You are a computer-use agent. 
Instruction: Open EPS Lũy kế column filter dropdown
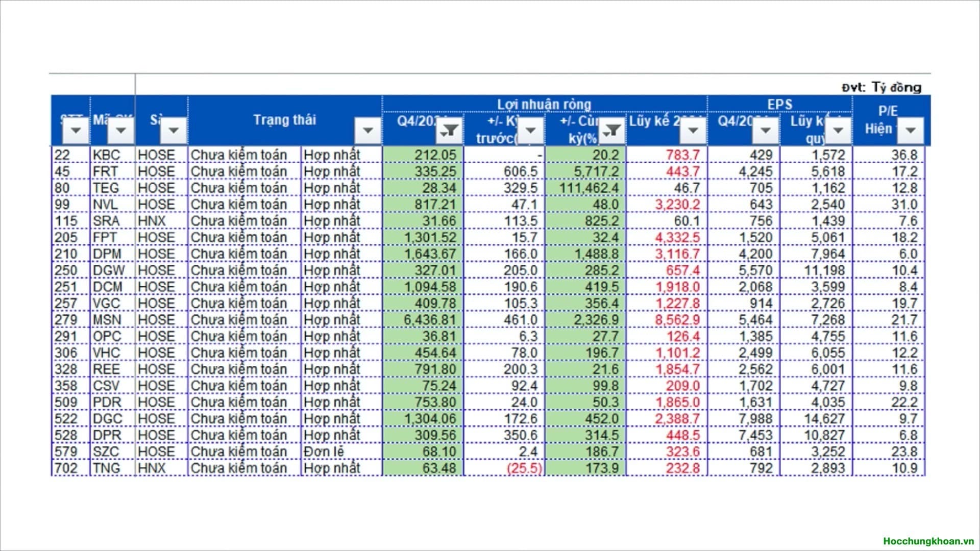(x=838, y=131)
